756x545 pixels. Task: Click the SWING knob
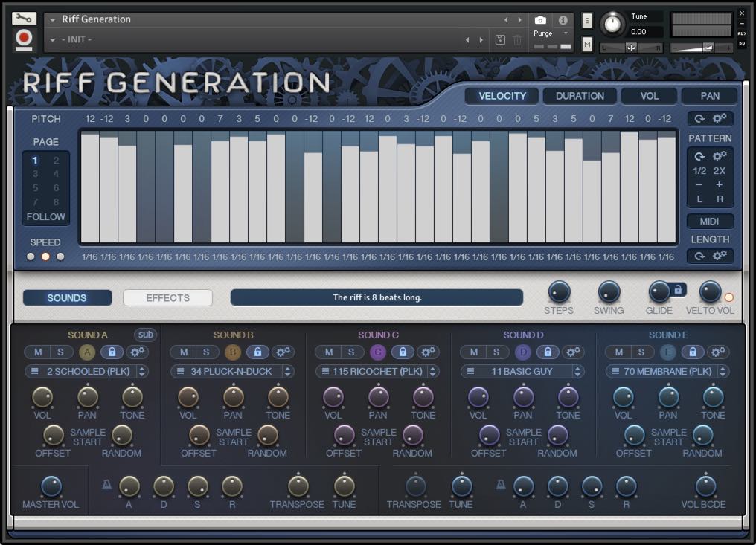(x=609, y=292)
